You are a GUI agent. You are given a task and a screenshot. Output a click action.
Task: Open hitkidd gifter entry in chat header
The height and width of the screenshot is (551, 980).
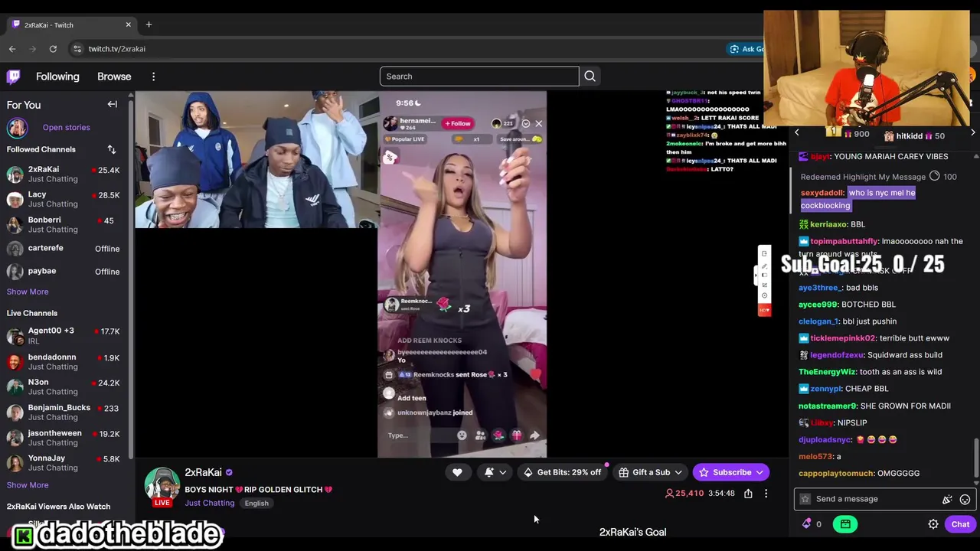pyautogui.click(x=914, y=135)
